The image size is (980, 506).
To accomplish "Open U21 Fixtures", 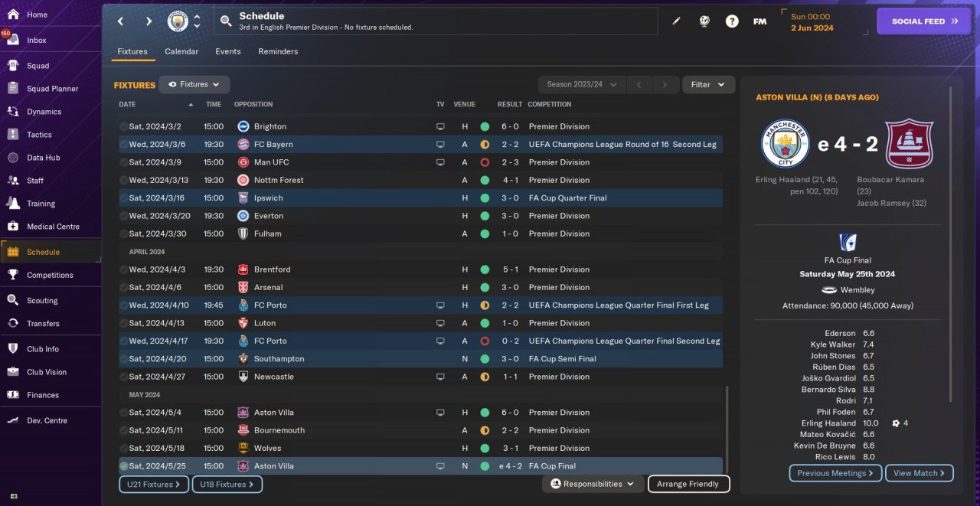I will click(x=153, y=484).
